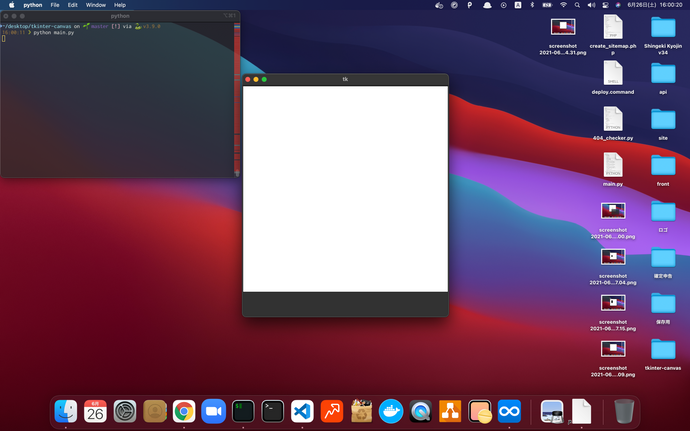Click the battery status icon

coord(547,5)
